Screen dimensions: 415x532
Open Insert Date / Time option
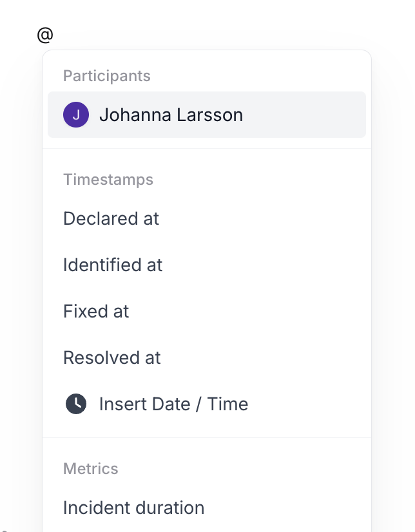[x=173, y=404]
